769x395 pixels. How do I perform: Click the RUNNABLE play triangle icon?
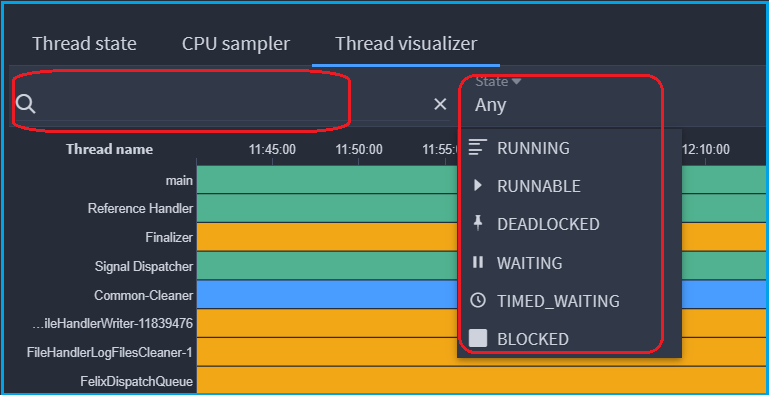point(478,185)
